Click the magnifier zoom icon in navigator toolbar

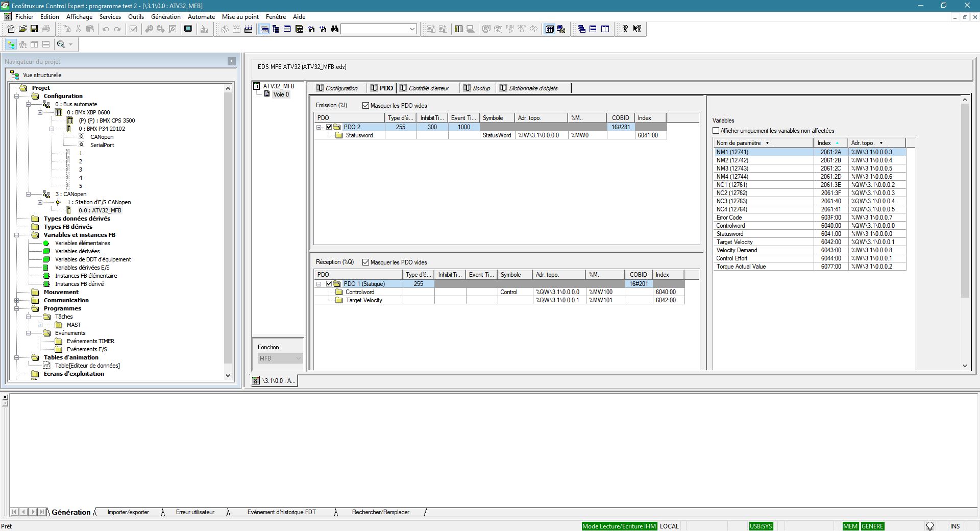coord(61,44)
